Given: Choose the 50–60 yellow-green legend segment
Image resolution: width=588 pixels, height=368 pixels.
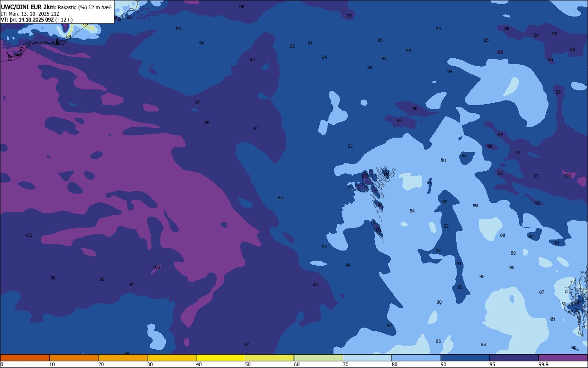Looking at the screenshot, I should [x=269, y=357].
